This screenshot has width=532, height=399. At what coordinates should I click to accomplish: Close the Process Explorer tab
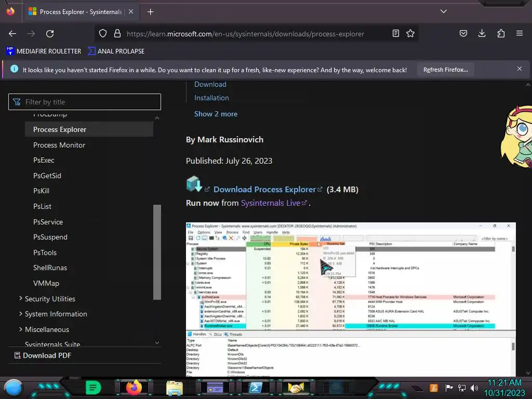point(131,11)
